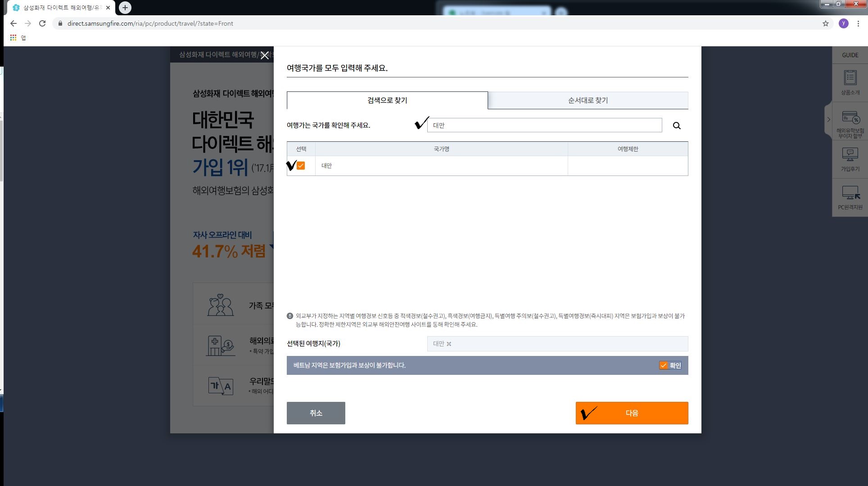Click the info icon beside the warning notice
This screenshot has height=486, width=868.
(x=290, y=316)
